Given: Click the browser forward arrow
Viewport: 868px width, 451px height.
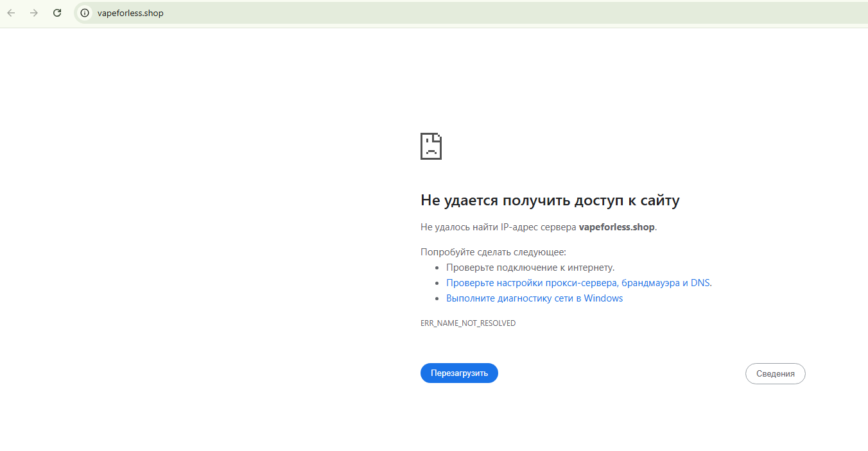Looking at the screenshot, I should (34, 13).
